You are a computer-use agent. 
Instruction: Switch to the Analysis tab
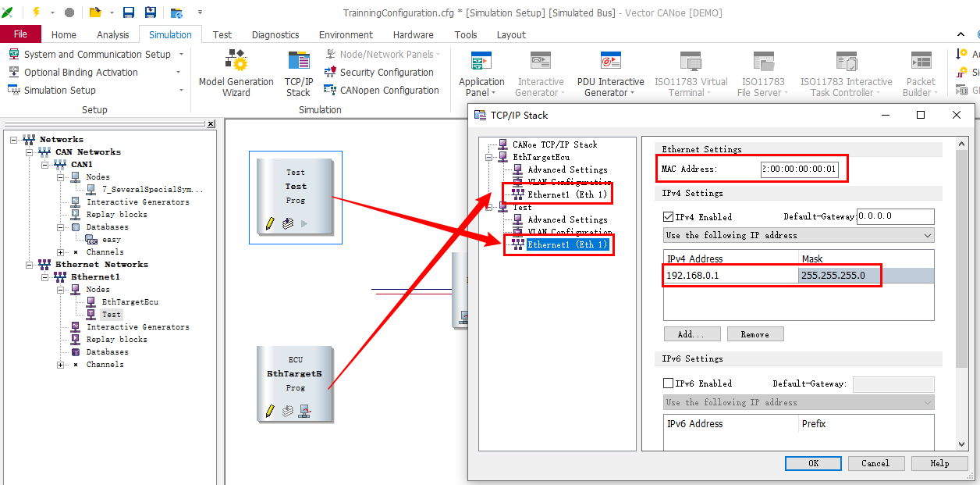[x=113, y=34]
